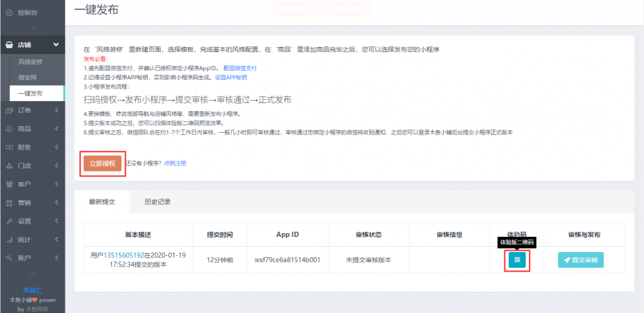This screenshot has height=313, width=644.
Task: Expand the 营销 menu arrow
Action: click(57, 202)
